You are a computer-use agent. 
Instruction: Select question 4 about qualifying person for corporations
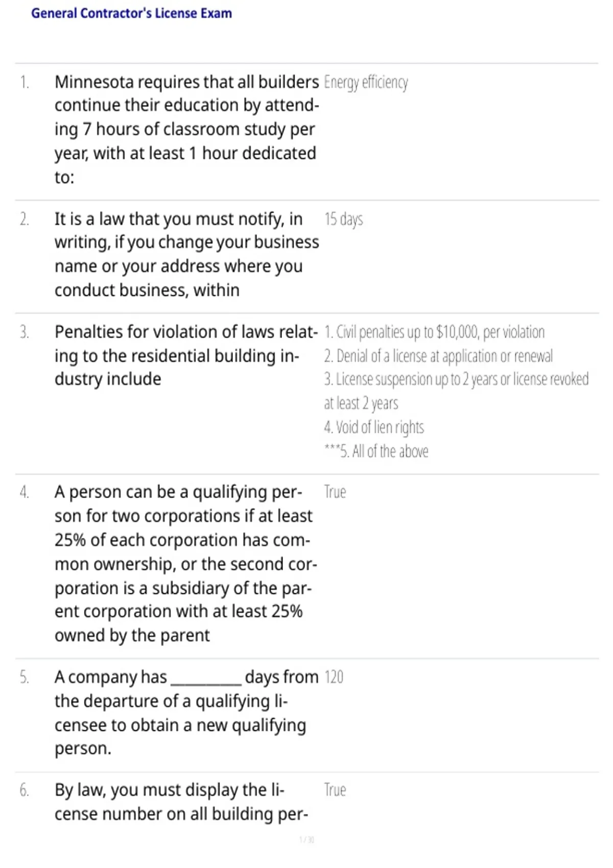[186, 564]
